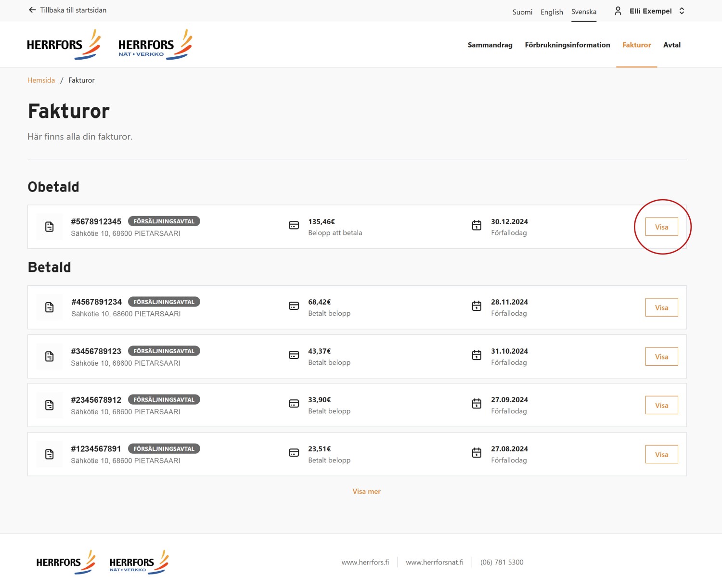The height and width of the screenshot is (588, 722).
Task: Go to the Avtal tab
Action: (671, 45)
